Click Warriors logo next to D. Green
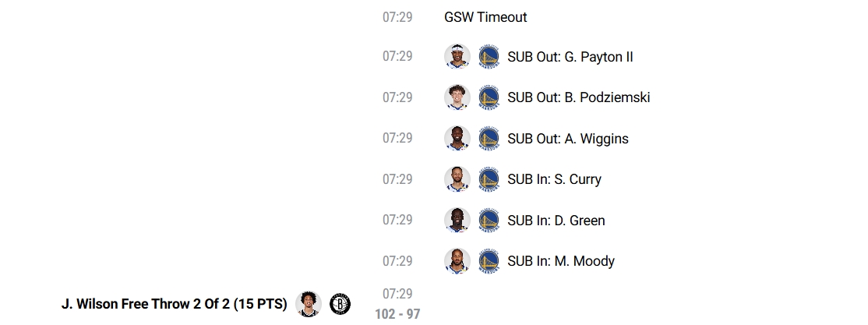The width and height of the screenshot is (868, 325). tap(489, 220)
